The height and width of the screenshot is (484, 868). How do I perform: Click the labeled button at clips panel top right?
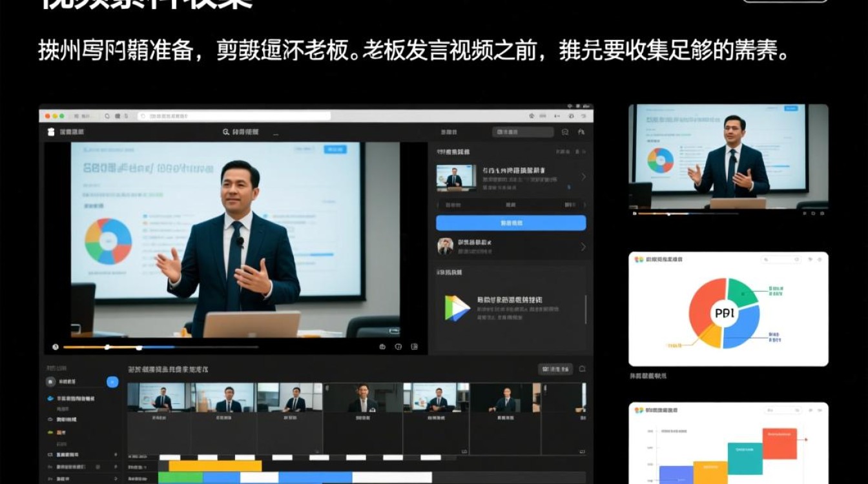click(x=555, y=369)
